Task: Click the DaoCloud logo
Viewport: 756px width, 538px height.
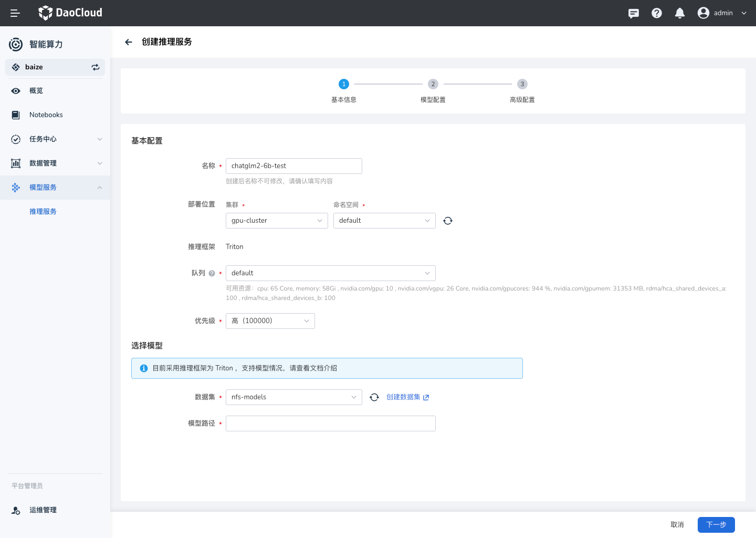Action: pyautogui.click(x=70, y=13)
